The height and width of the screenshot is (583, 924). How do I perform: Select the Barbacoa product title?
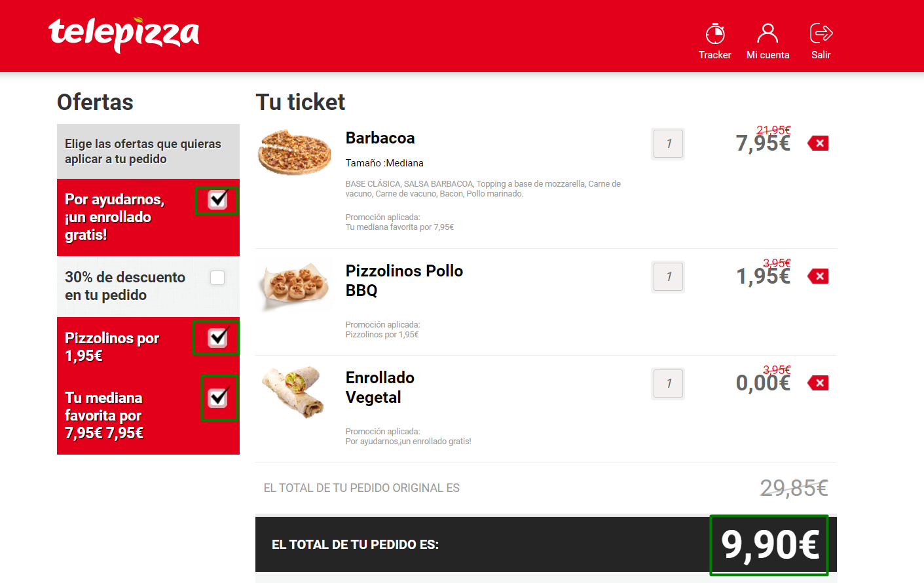[x=380, y=138]
